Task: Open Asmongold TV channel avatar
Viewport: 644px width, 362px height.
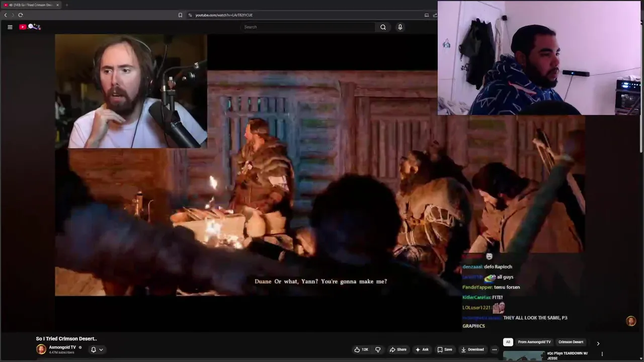Action: coord(41,349)
